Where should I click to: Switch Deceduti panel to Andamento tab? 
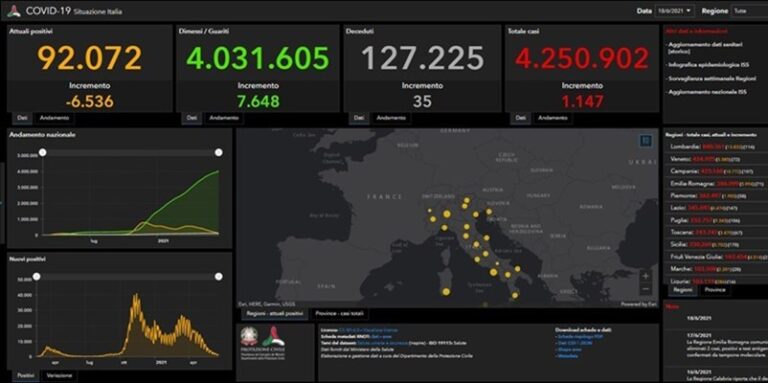pos(390,118)
